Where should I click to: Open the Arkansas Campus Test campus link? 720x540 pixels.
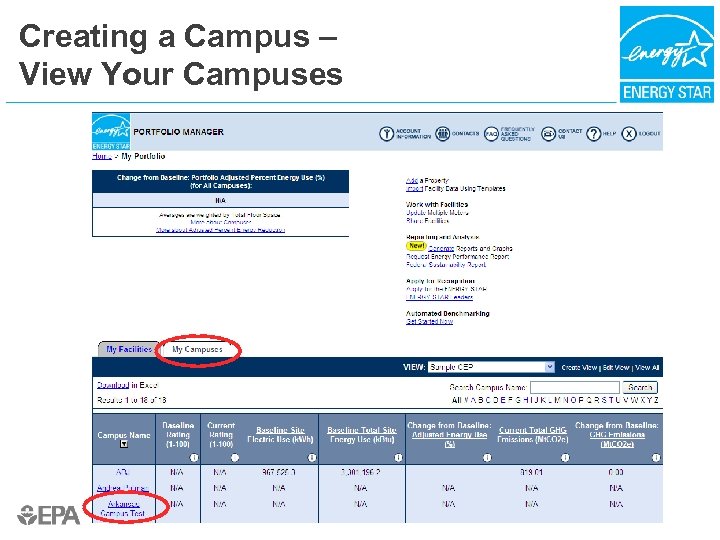123,508
